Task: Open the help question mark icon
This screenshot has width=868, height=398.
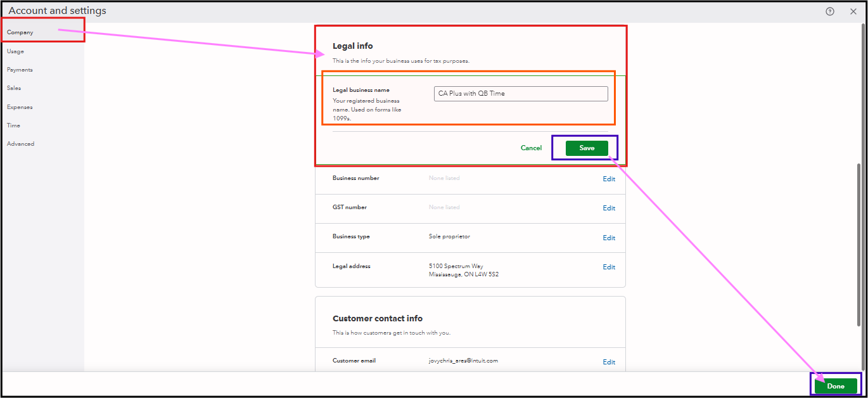Action: pyautogui.click(x=830, y=11)
